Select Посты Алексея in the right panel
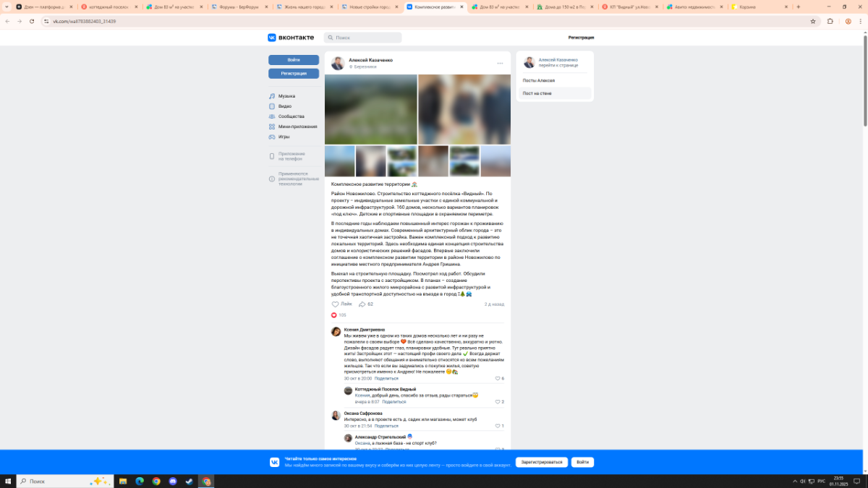868x488 pixels. click(539, 80)
